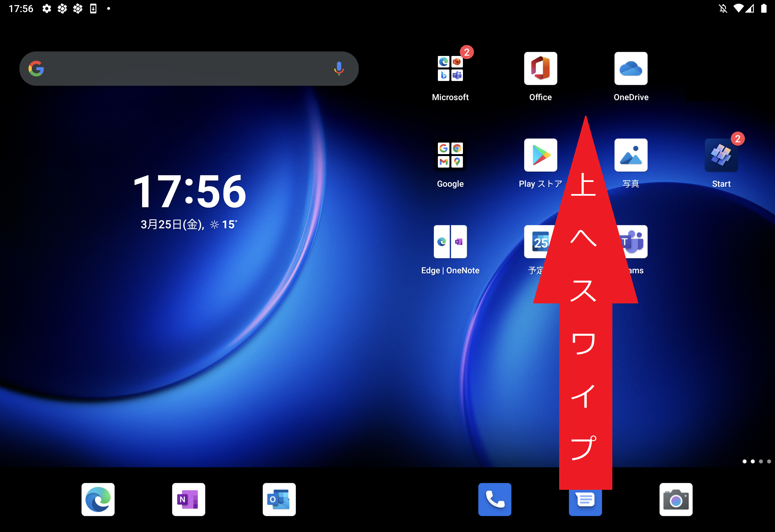This screenshot has width=775, height=532.
Task: Open OneNote from the dock
Action: point(189,499)
